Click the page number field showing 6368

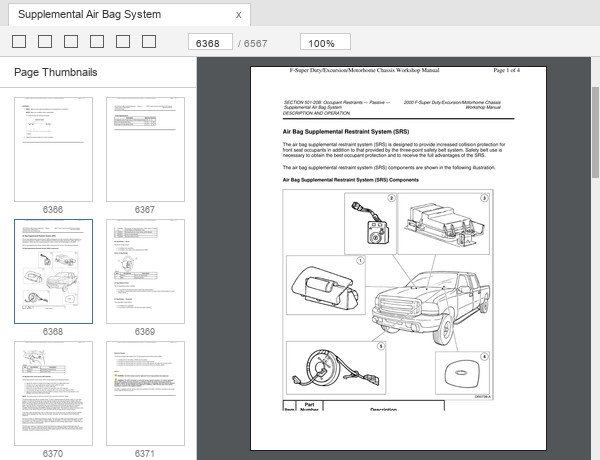click(210, 42)
